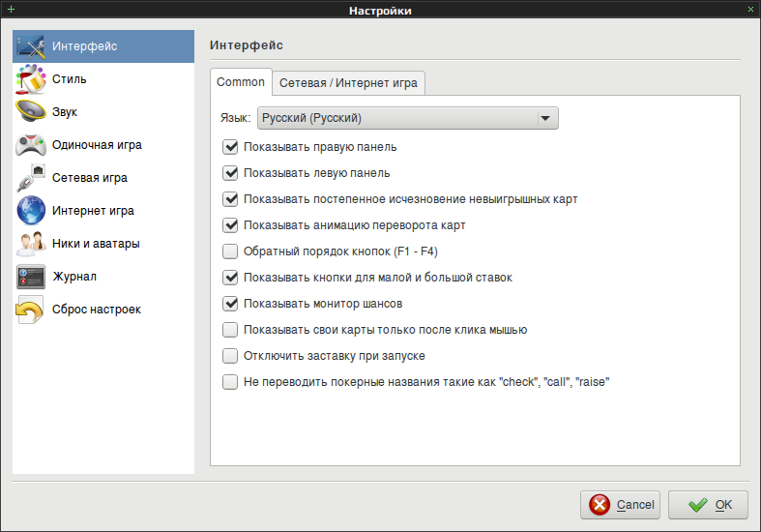Uncheck Показывать правую панель checkbox
Screen dimensions: 761x532
pos(230,147)
